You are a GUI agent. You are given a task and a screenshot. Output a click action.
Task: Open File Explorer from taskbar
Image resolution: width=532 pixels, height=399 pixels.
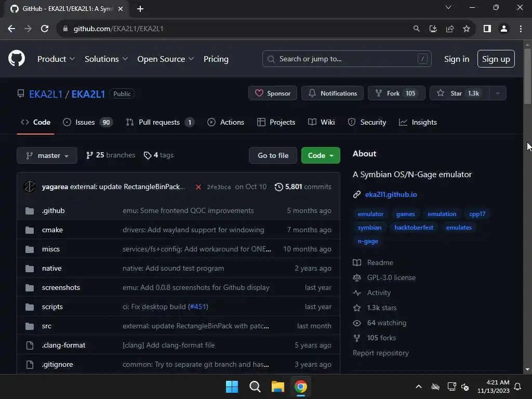tap(278, 387)
